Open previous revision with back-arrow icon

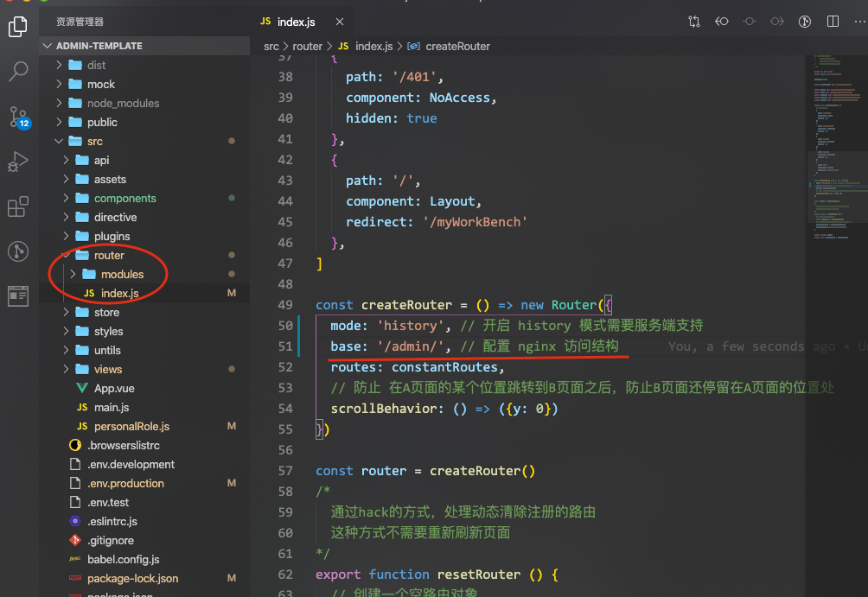click(x=721, y=22)
